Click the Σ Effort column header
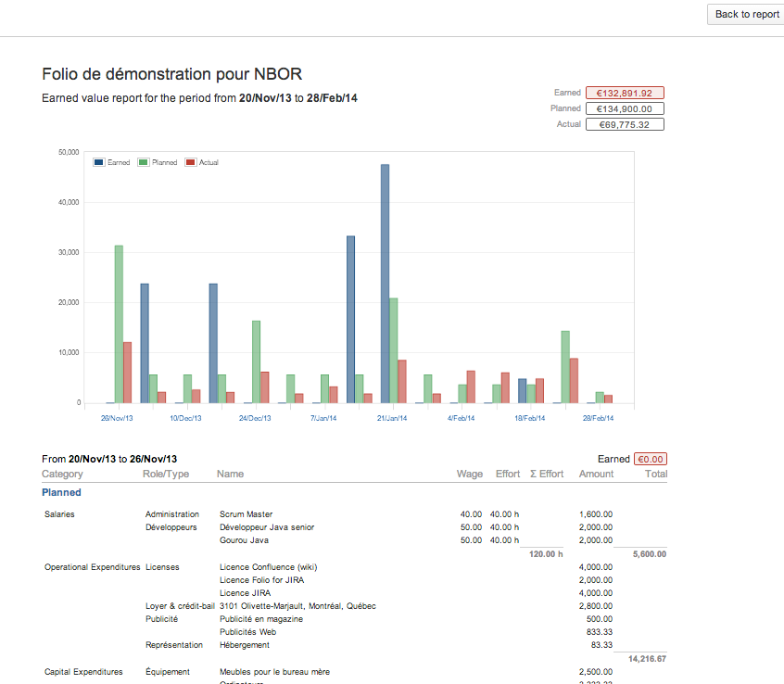This screenshot has width=784, height=684. click(x=546, y=474)
